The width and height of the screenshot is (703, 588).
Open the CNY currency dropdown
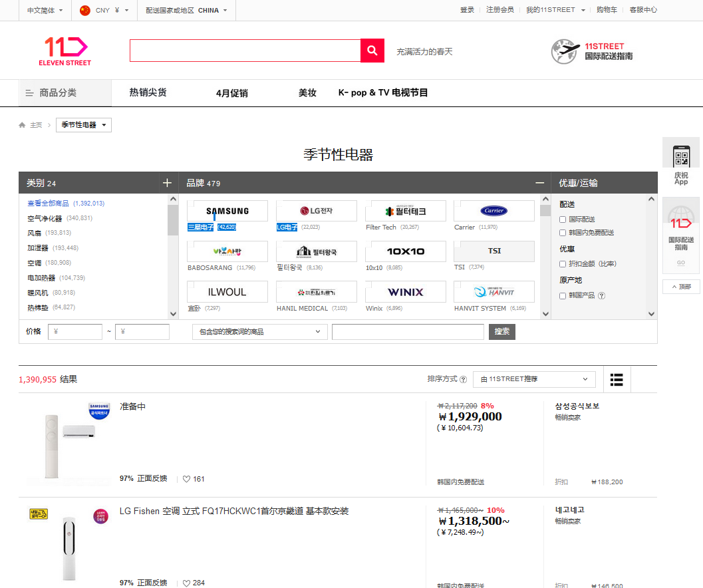[x=104, y=10]
